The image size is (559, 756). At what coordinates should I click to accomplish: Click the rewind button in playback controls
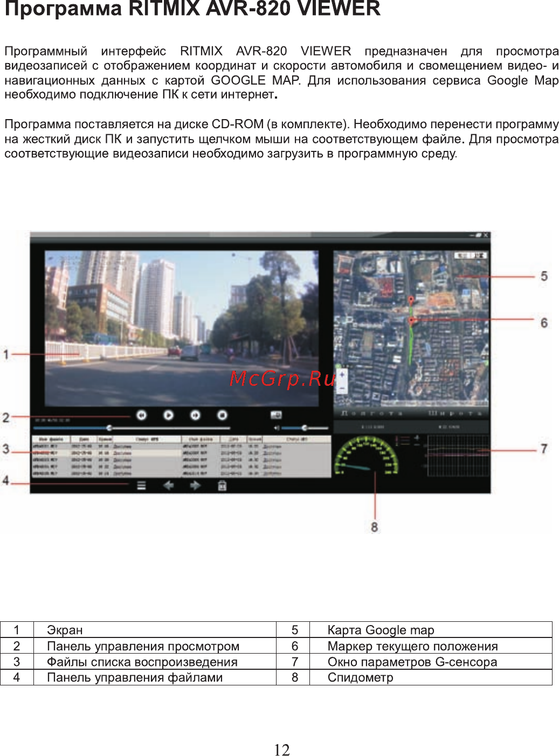pos(141,415)
